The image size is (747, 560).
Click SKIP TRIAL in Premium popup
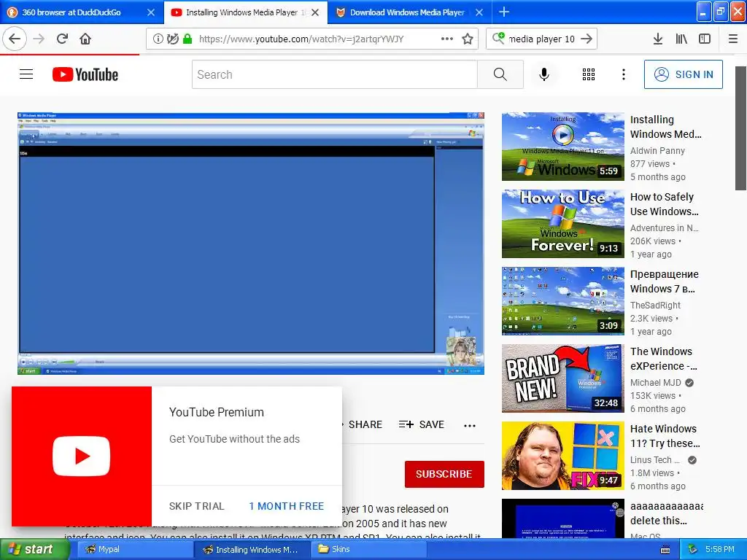[197, 506]
